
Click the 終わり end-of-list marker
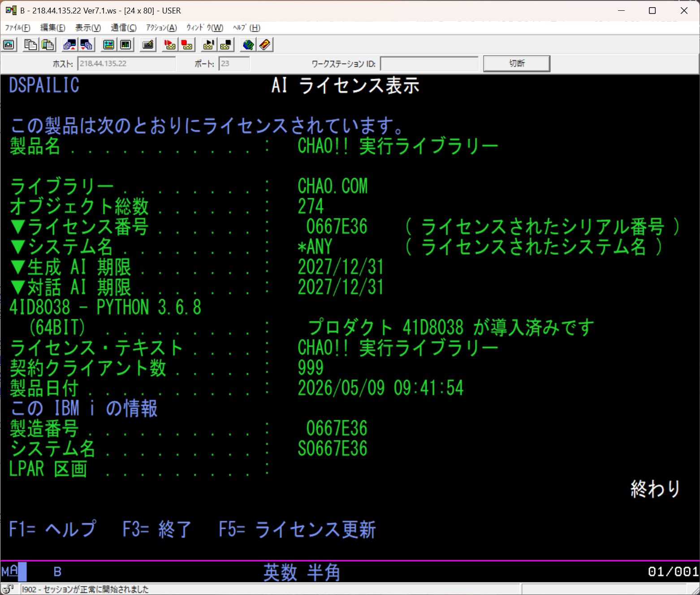click(x=656, y=489)
